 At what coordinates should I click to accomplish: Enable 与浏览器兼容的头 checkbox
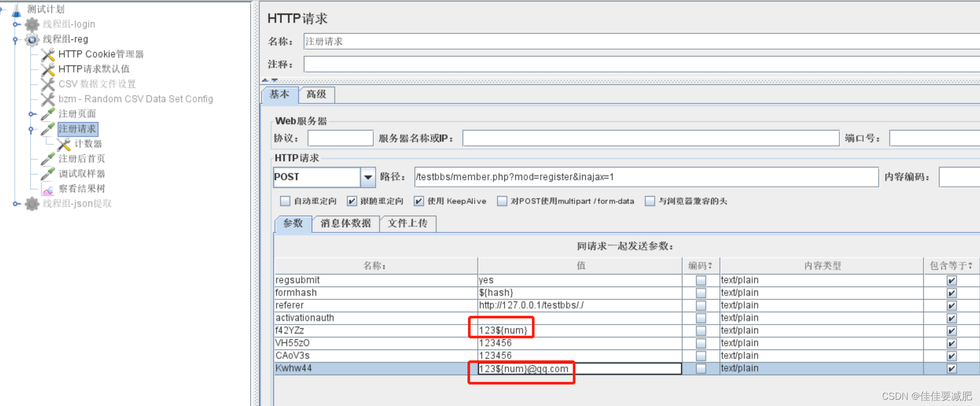click(650, 201)
